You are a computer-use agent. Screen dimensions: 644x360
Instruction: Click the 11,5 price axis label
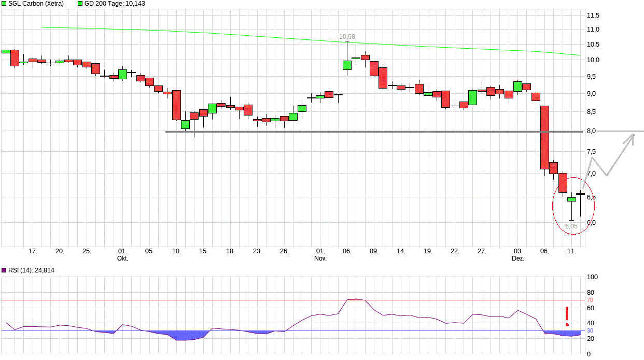tap(593, 15)
